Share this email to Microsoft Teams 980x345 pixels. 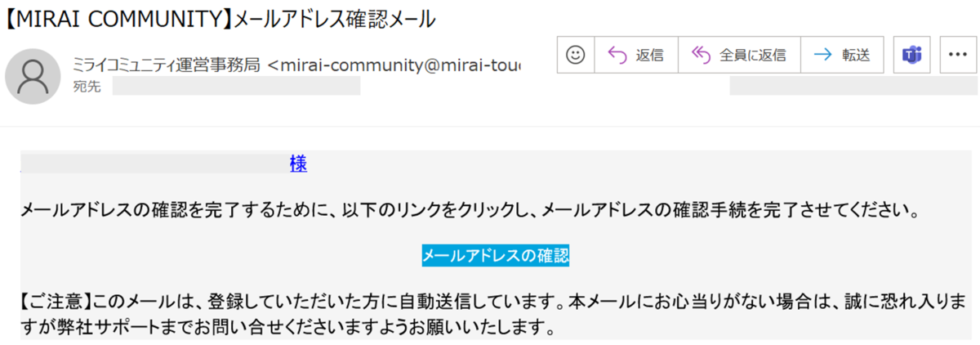tap(911, 55)
